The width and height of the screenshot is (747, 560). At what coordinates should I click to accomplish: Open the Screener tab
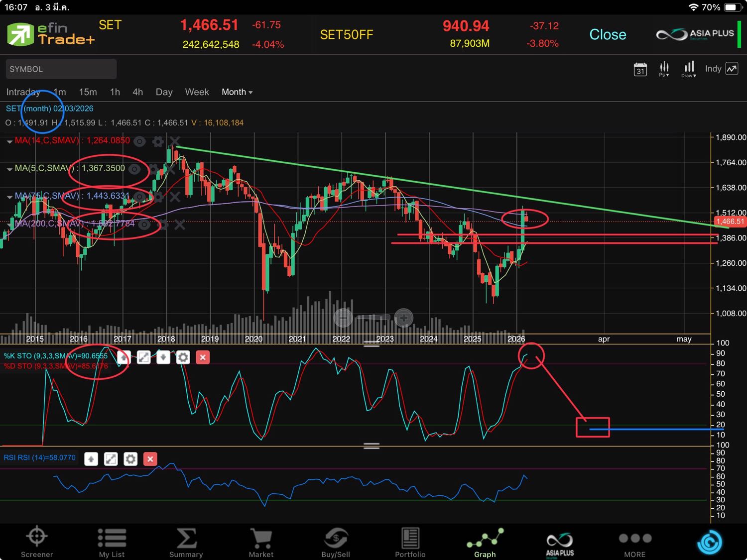click(x=37, y=542)
